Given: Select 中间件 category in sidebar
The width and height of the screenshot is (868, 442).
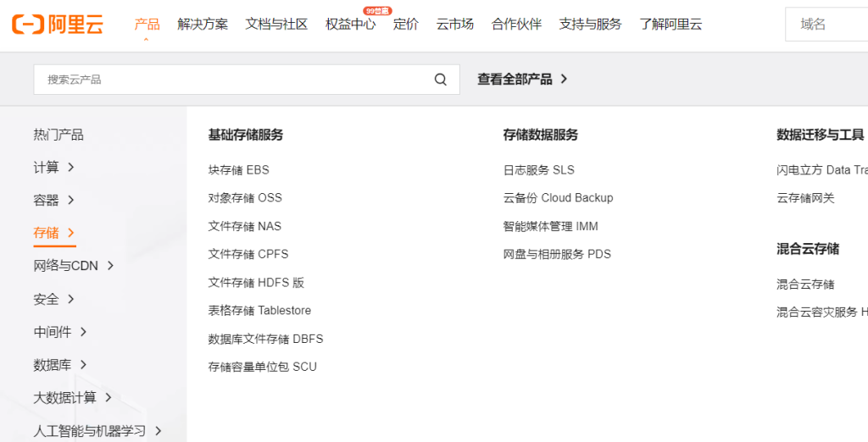Looking at the screenshot, I should pyautogui.click(x=52, y=332).
